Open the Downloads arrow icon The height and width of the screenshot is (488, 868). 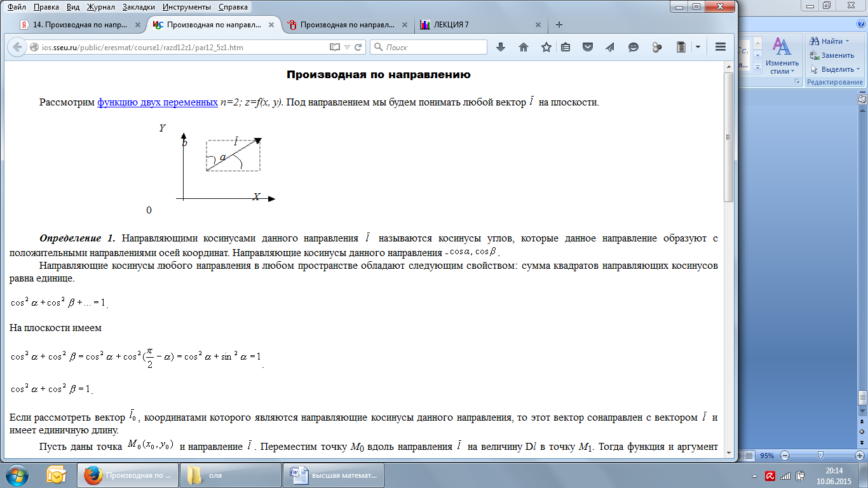(501, 47)
